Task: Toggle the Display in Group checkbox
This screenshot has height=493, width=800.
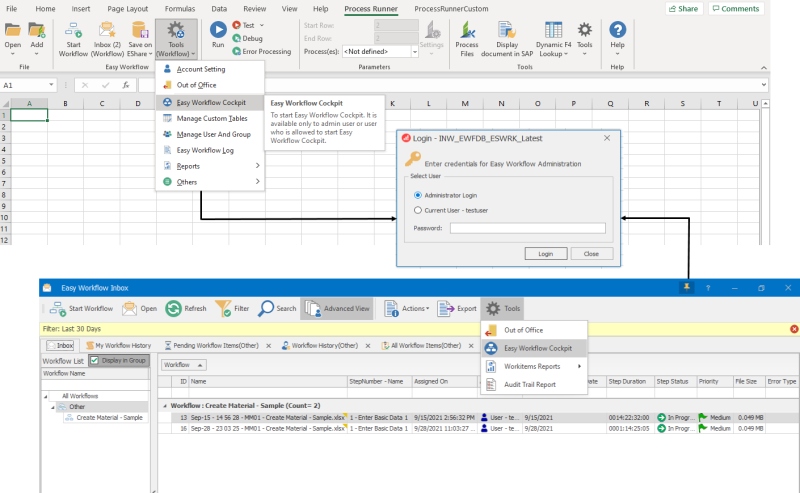Action: (x=95, y=360)
